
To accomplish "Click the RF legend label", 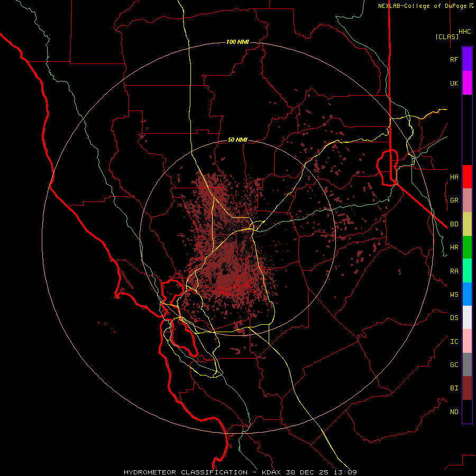I will point(454,59).
